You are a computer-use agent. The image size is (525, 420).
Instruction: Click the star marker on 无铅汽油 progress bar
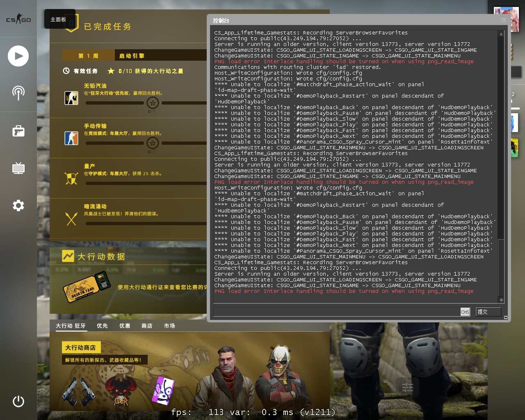coord(153,103)
